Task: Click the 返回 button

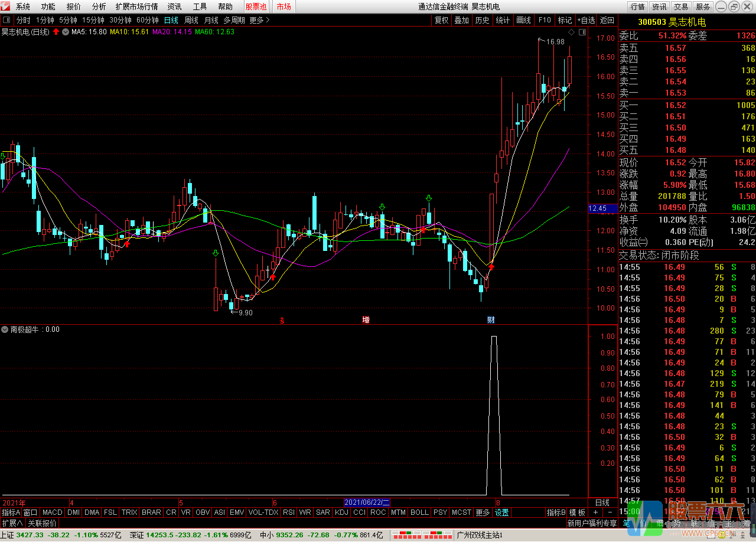Action: 607,20
